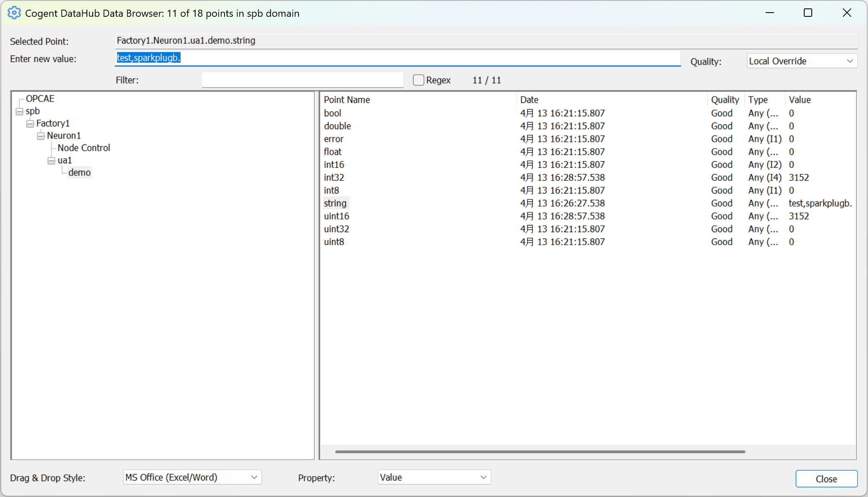The image size is (868, 497).
Task: Collapse the spb domain tree node
Action: click(19, 111)
